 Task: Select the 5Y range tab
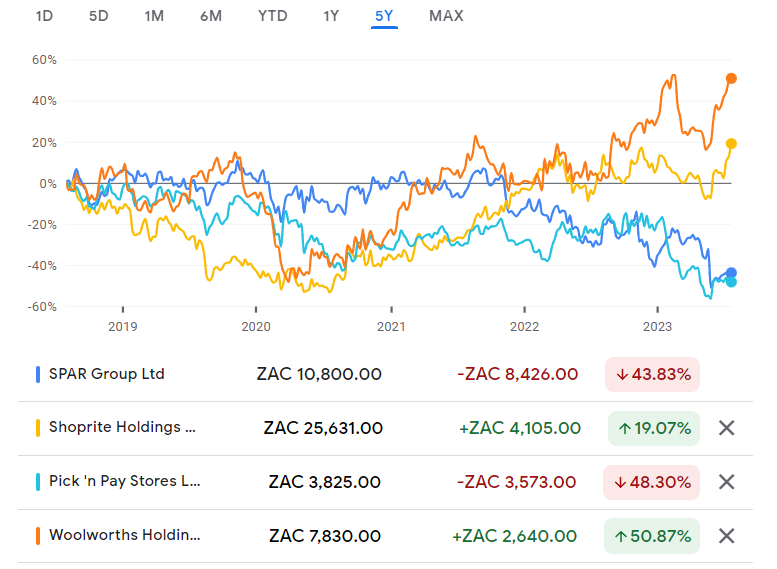pos(384,16)
